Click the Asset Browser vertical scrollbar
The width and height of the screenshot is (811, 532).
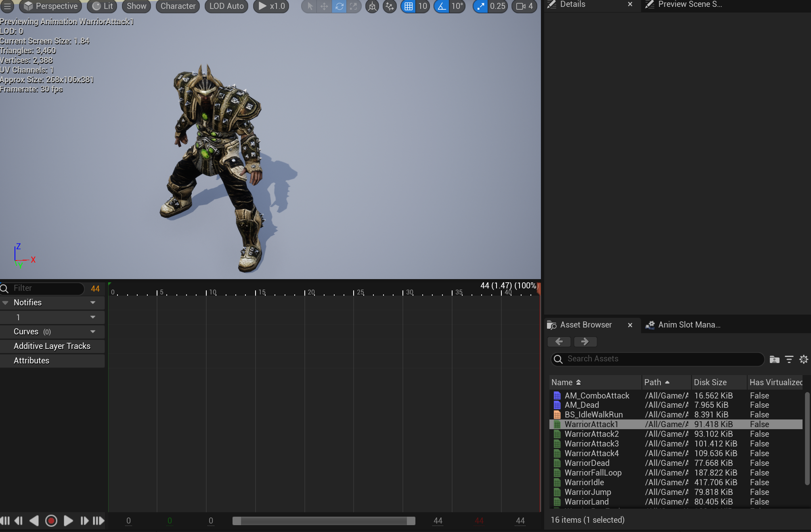pyautogui.click(x=807, y=438)
